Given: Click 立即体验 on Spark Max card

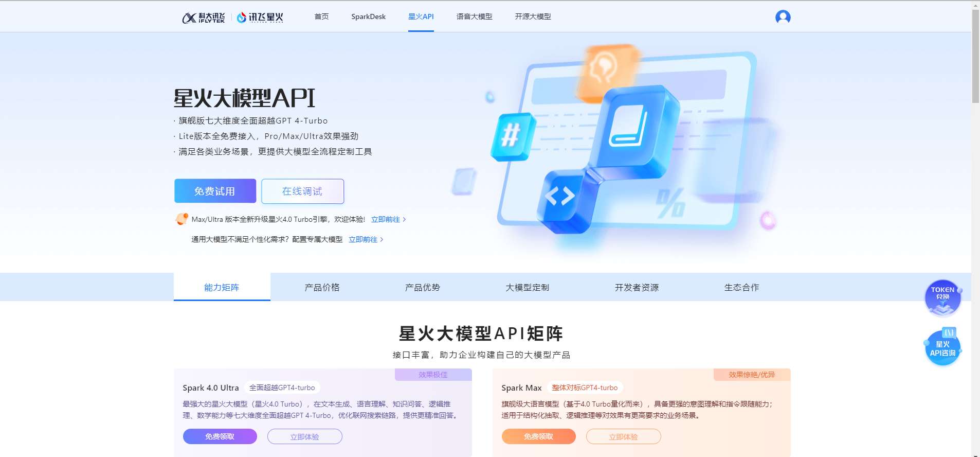Looking at the screenshot, I should coord(623,436).
